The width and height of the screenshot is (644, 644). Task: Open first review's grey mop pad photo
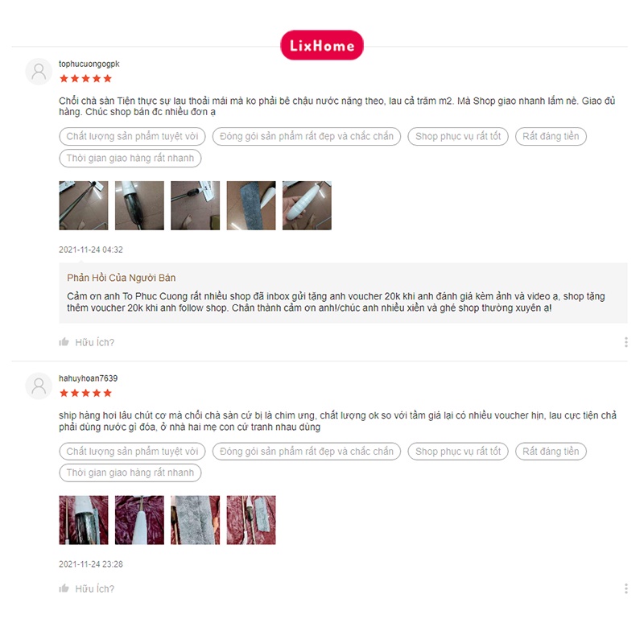251,205
